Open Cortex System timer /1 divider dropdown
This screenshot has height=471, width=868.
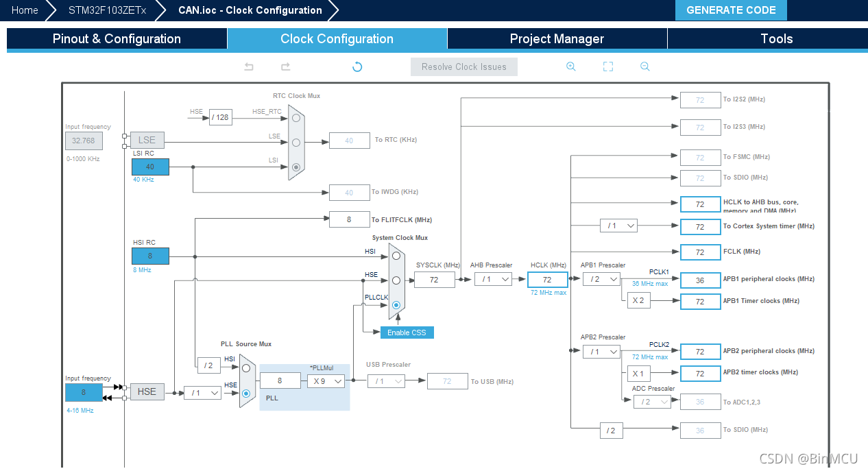coord(618,226)
